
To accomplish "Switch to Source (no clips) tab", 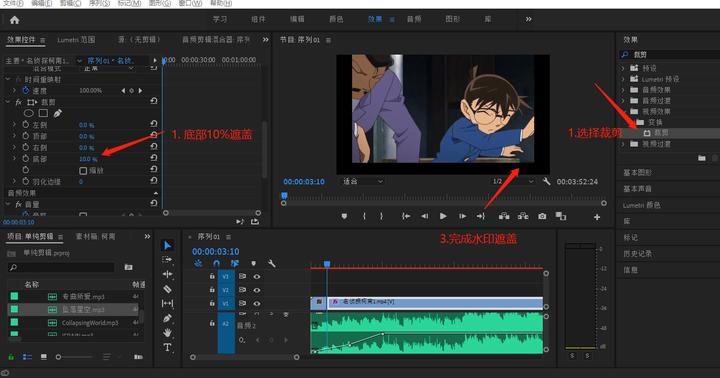I will [x=139, y=40].
